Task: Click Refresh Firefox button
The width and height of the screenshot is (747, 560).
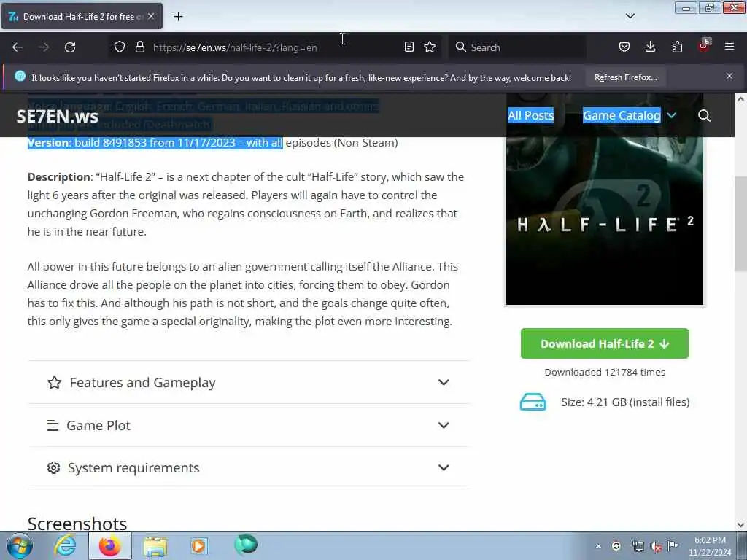Action: tap(626, 77)
